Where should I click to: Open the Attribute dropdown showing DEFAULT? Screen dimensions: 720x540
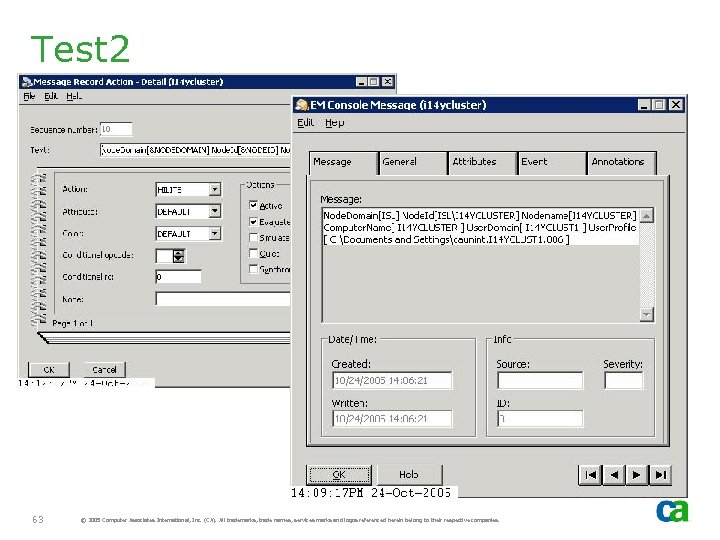[214, 211]
